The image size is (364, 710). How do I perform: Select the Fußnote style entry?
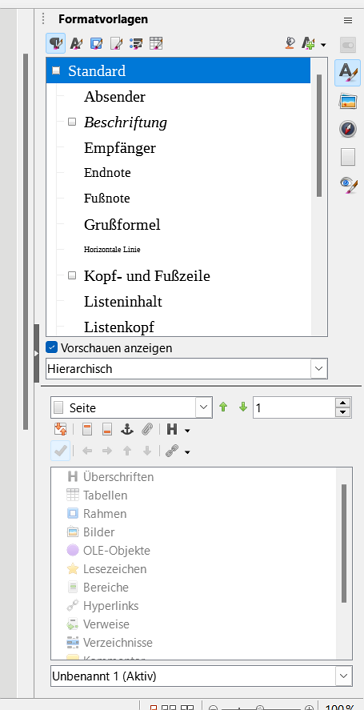[107, 198]
